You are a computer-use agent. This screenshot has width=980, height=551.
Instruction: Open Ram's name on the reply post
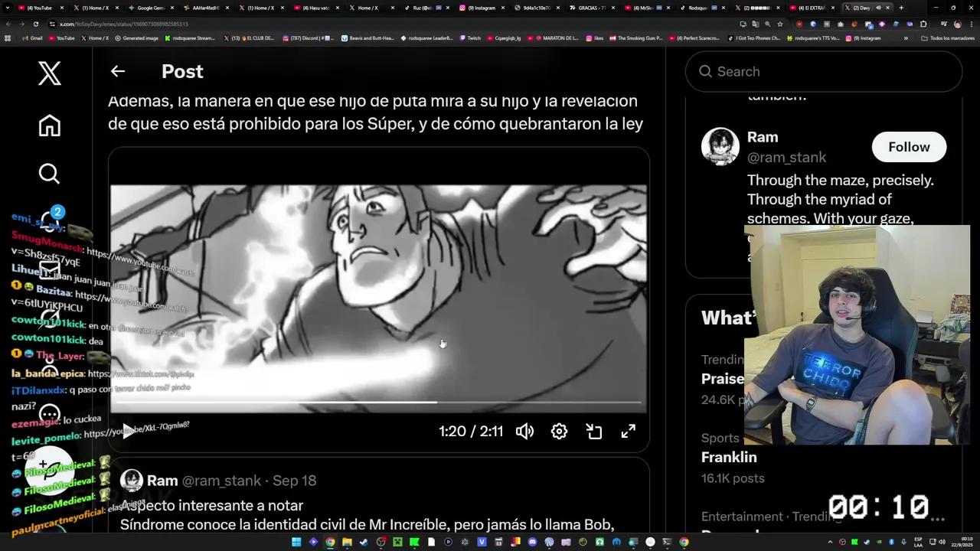(x=162, y=481)
